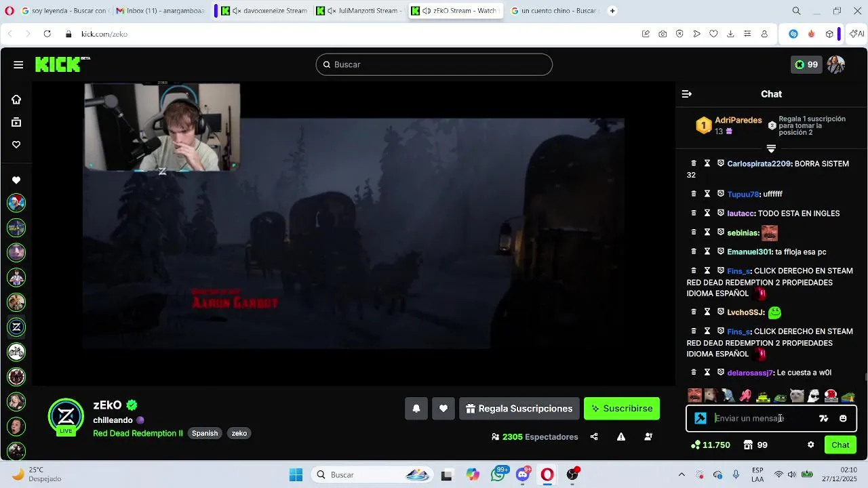Open Home from the left sidebar
This screenshot has width=868, height=488.
point(16,100)
